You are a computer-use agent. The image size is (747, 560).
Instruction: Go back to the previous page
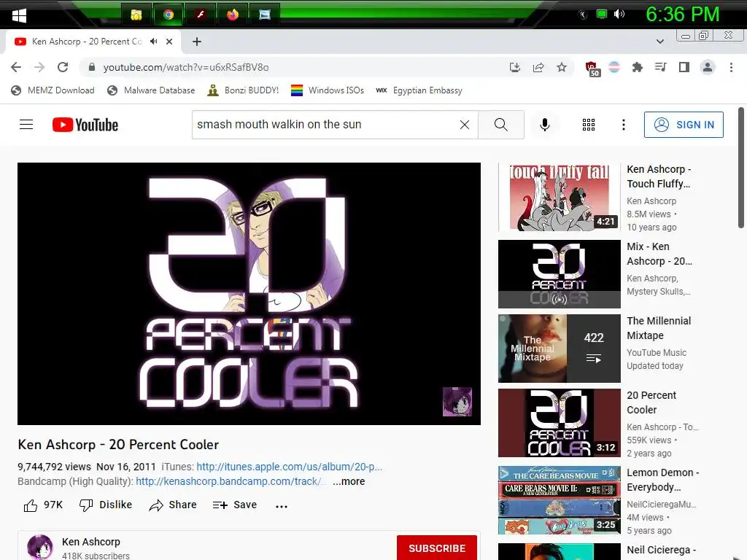pos(16,67)
